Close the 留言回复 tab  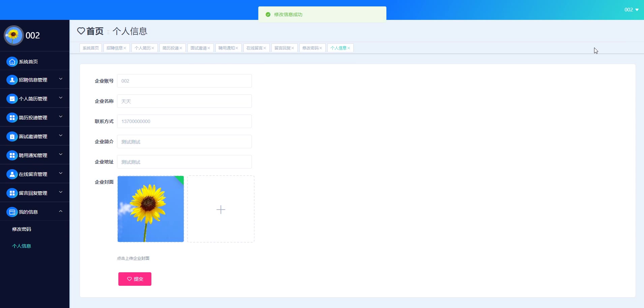(293, 48)
